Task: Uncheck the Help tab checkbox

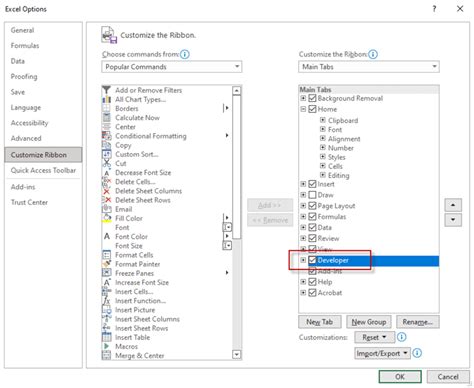Action: [312, 282]
